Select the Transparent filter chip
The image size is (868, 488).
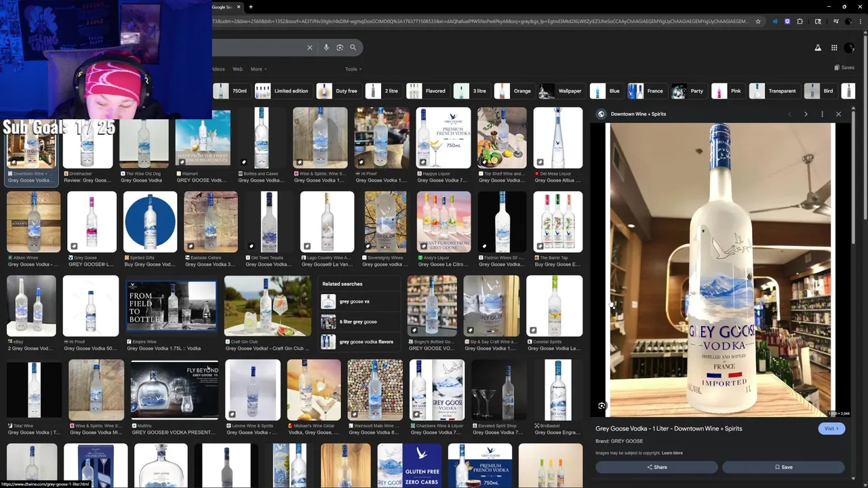(774, 91)
